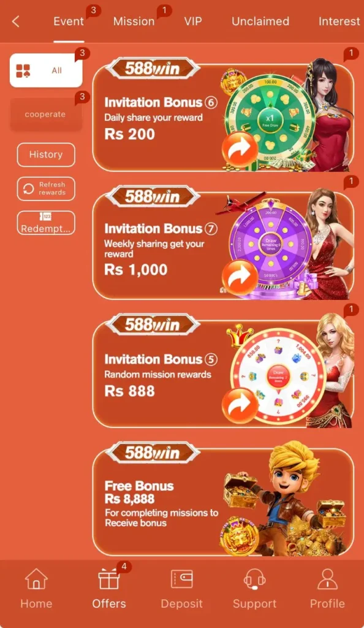This screenshot has height=628, width=364.
Task: Click the green spin wheel in Invitation Bonus 6
Action: (x=270, y=118)
